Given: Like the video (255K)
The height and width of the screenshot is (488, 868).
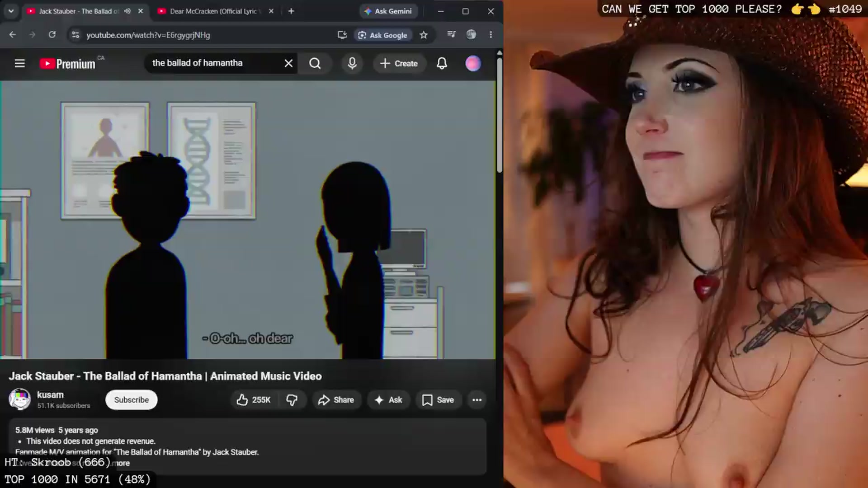Looking at the screenshot, I should 253,400.
